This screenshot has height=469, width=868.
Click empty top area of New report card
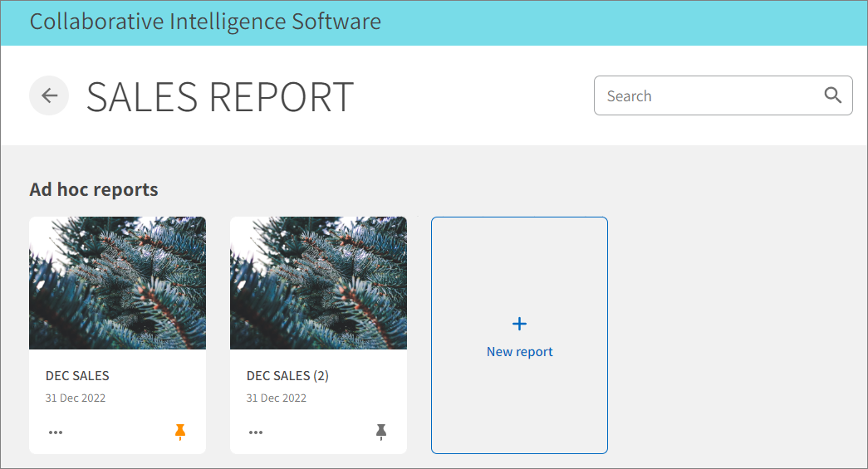[x=519, y=257]
